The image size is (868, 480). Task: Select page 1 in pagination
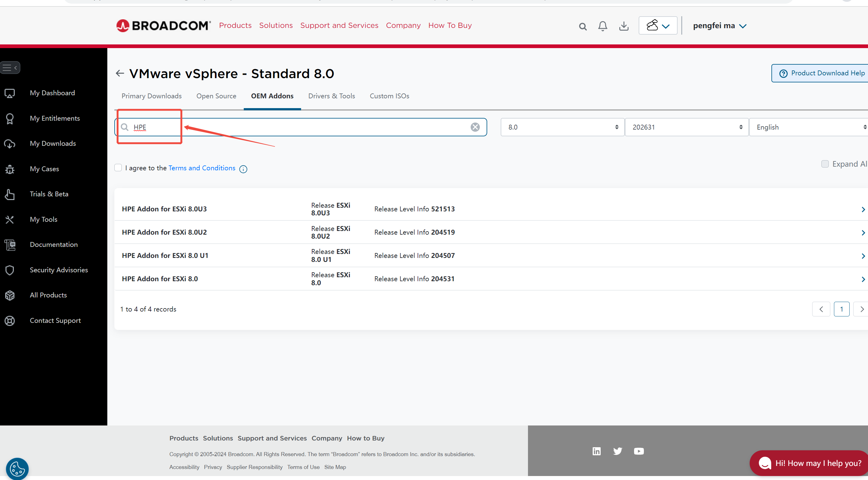point(841,309)
